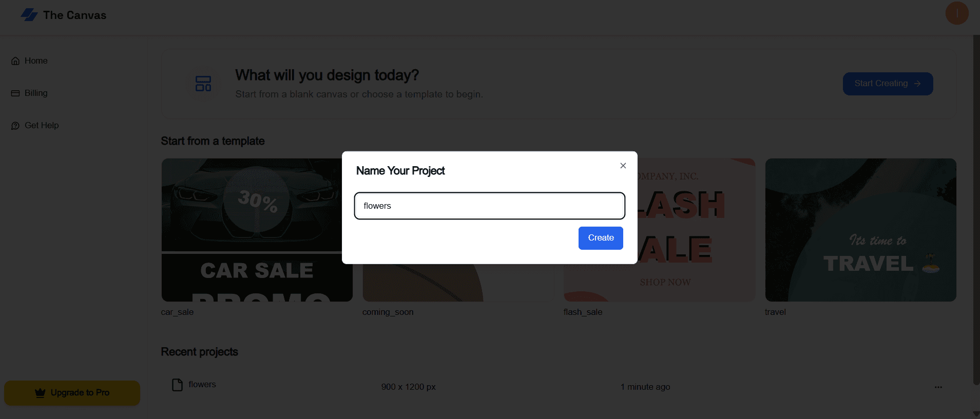Click the template layout icon beside design prompt
The width and height of the screenshot is (980, 419).
pos(203,84)
